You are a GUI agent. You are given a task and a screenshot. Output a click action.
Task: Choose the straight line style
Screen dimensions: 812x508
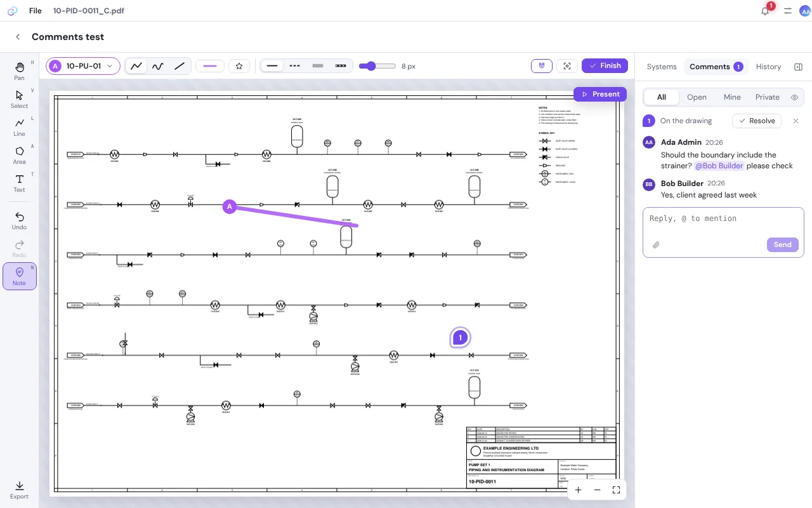click(x=180, y=66)
